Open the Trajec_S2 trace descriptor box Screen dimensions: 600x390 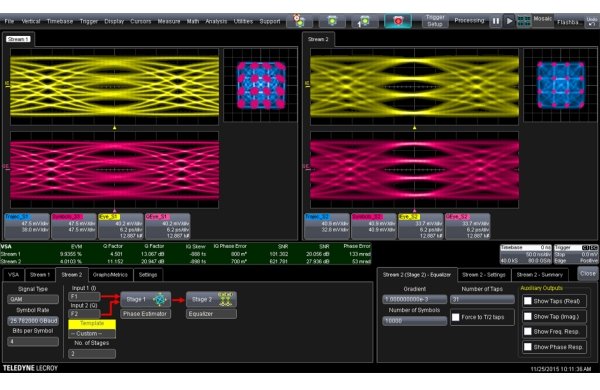pyautogui.click(x=327, y=226)
